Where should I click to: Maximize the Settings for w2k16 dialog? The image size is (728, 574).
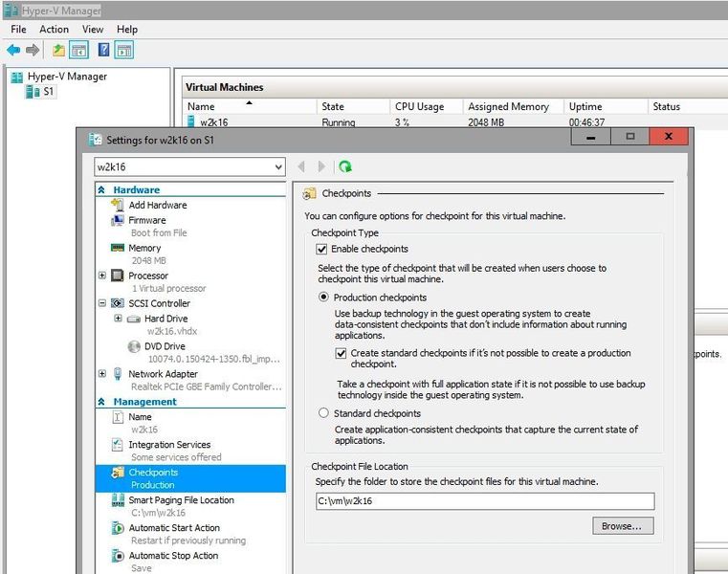pos(630,137)
